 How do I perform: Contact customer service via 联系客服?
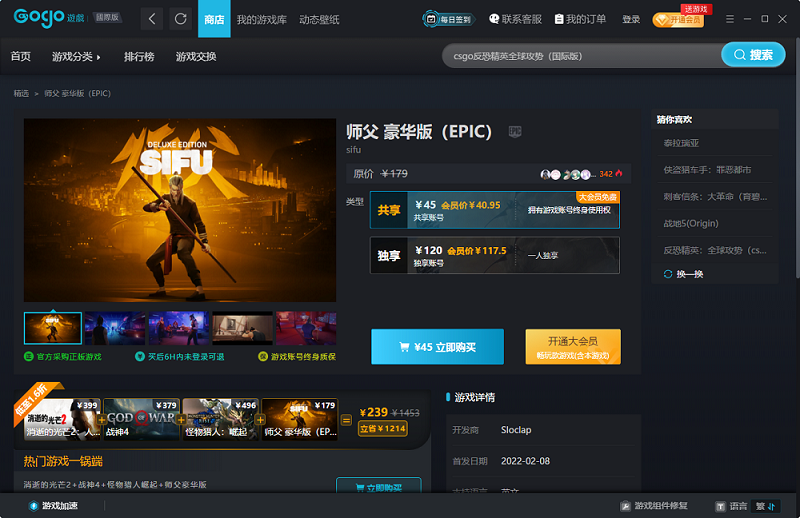click(515, 19)
